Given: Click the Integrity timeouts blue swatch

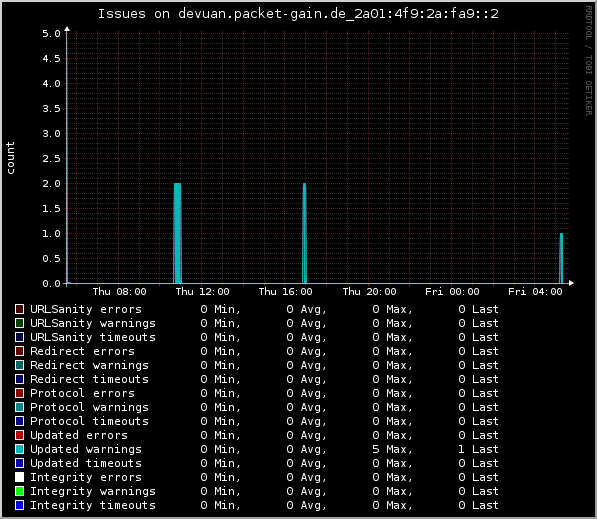Looking at the screenshot, I should tap(19, 505).
